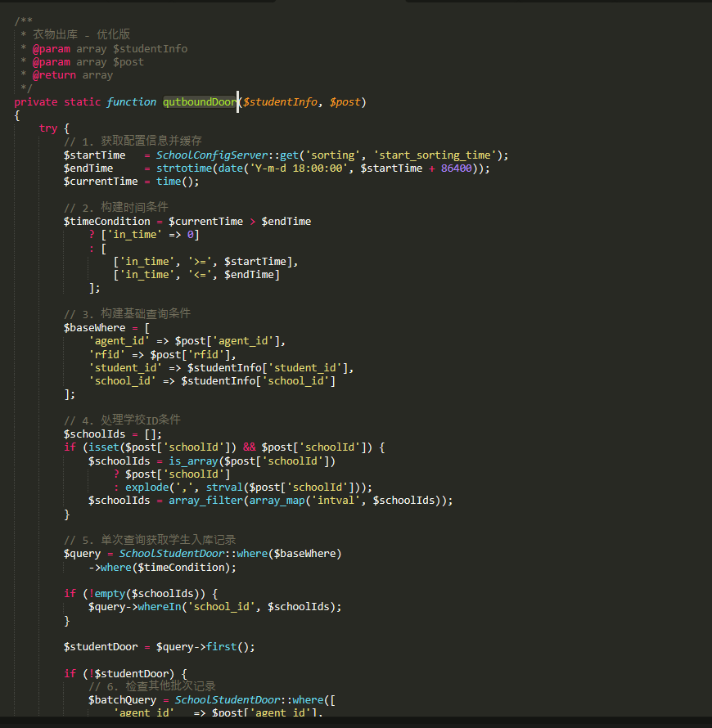Viewport: 712px width, 728px height.
Task: Click the comment '// 2. 构建时间条件'
Action: tap(115, 208)
